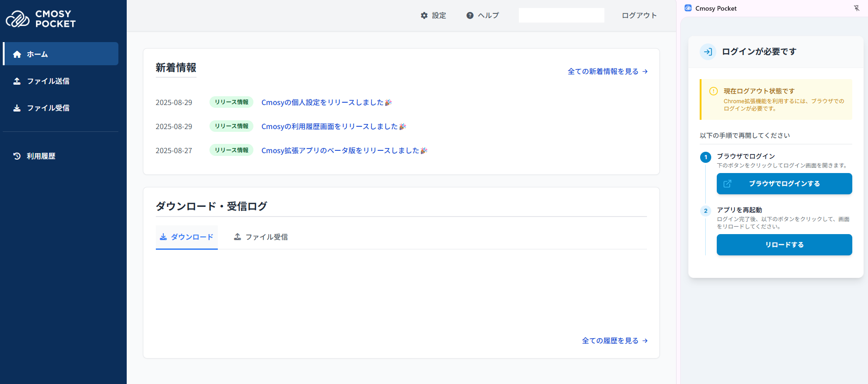This screenshot has width=868, height=384.
Task: Click the pin icon in Cmosy Pocket panel
Action: (x=856, y=8)
